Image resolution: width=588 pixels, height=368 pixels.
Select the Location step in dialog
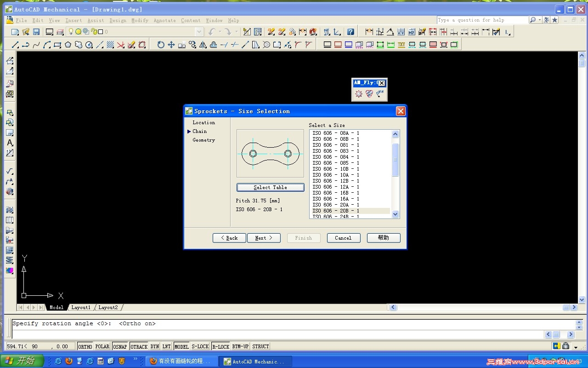point(204,122)
